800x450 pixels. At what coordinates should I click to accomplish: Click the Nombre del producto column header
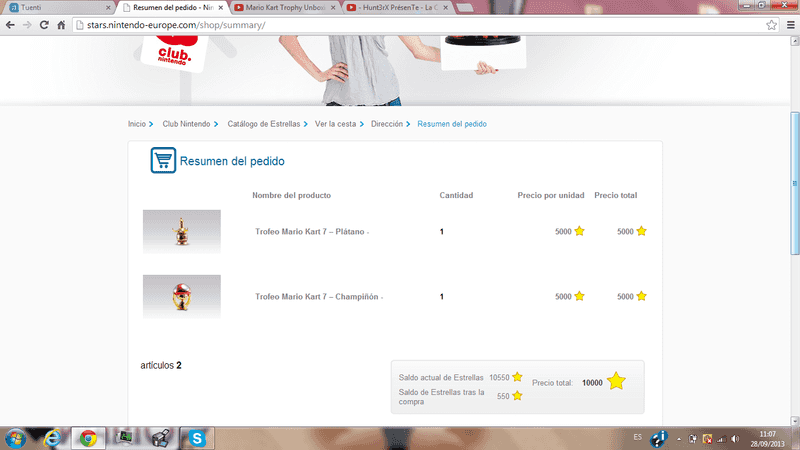291,195
